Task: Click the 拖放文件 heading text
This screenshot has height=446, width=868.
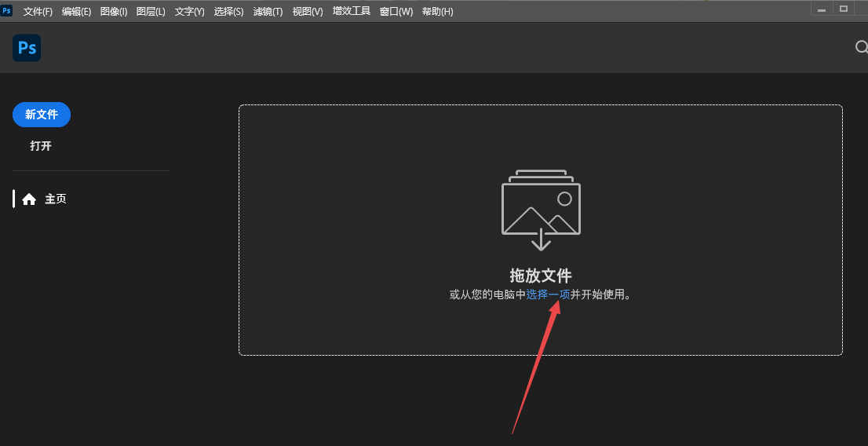Action: [x=541, y=276]
